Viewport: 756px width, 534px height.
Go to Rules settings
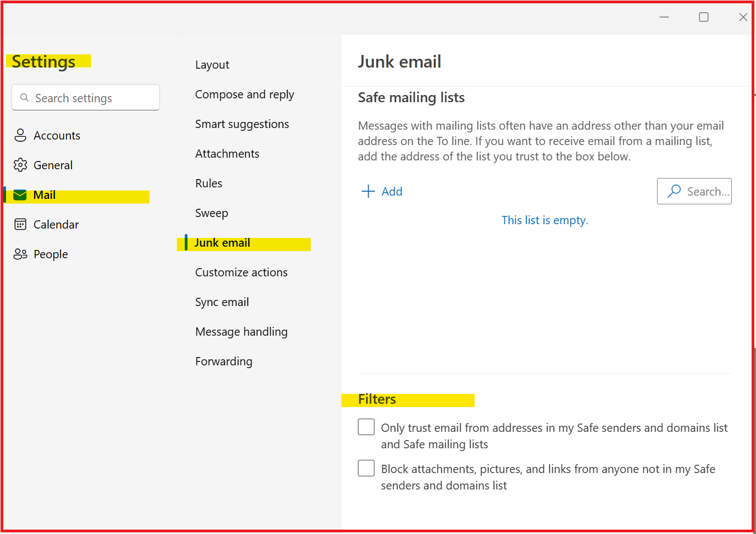(208, 183)
